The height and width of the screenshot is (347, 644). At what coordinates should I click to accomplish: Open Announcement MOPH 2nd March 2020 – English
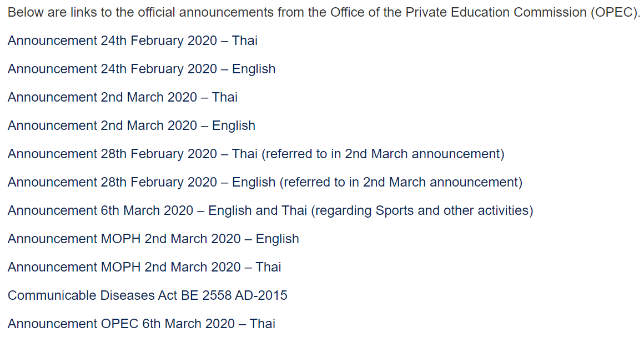[x=153, y=239]
